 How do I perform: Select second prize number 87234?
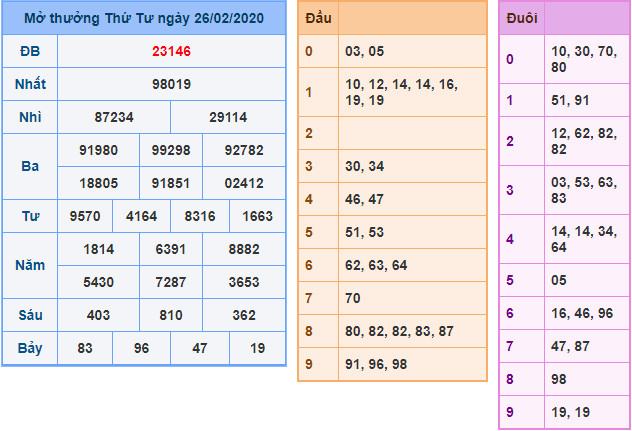coord(113,117)
